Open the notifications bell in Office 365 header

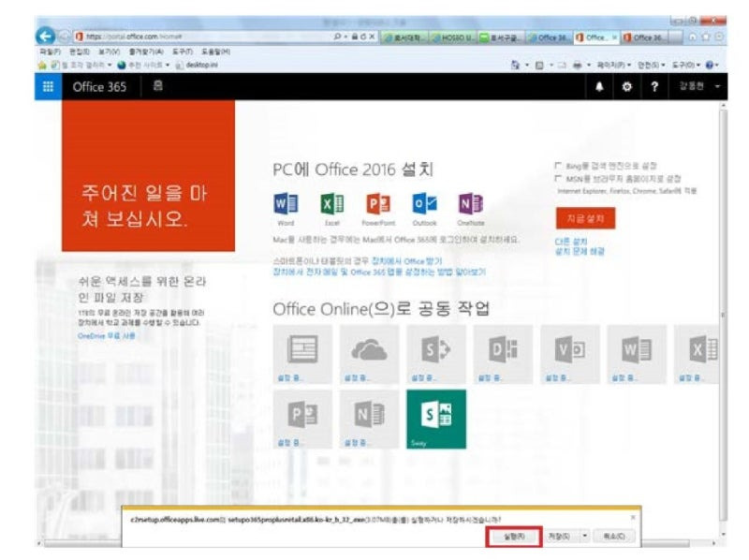(x=599, y=86)
